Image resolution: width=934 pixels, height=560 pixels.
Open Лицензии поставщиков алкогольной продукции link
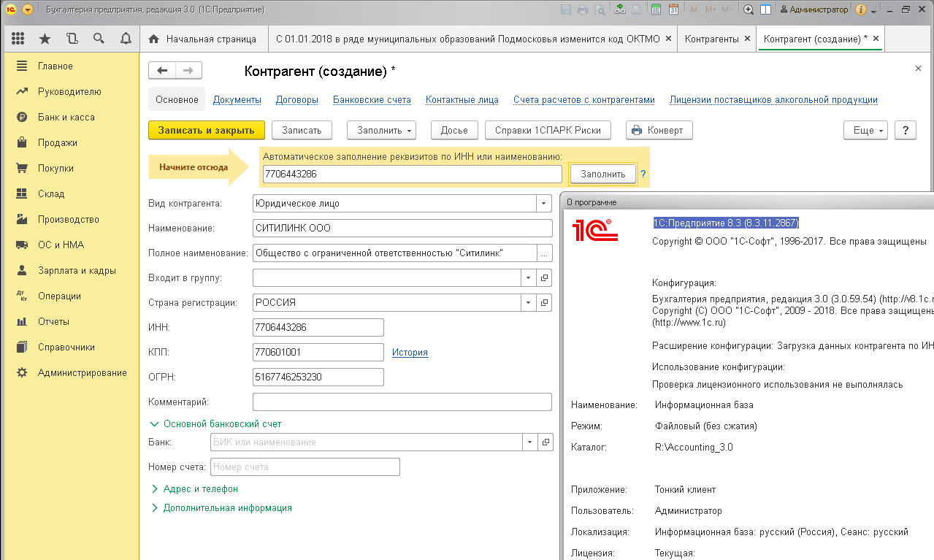pos(773,100)
